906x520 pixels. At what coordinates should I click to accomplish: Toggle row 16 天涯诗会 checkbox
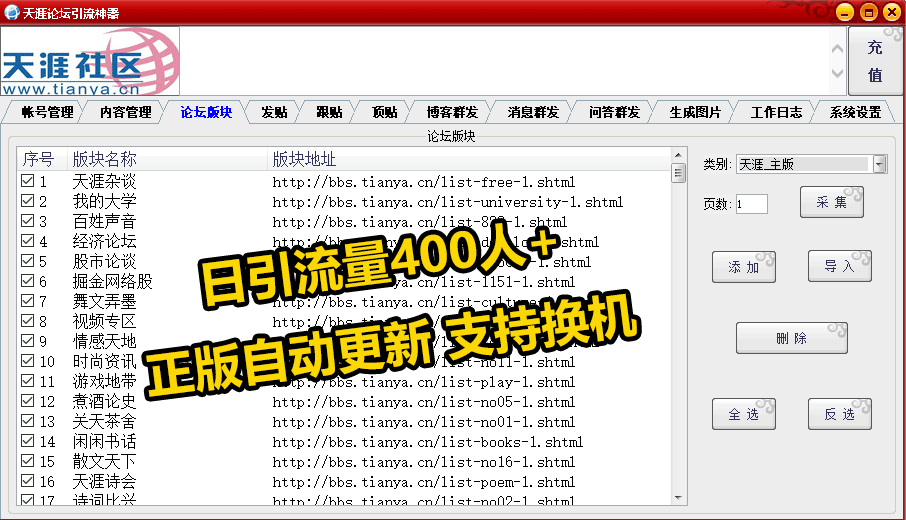coord(27,481)
